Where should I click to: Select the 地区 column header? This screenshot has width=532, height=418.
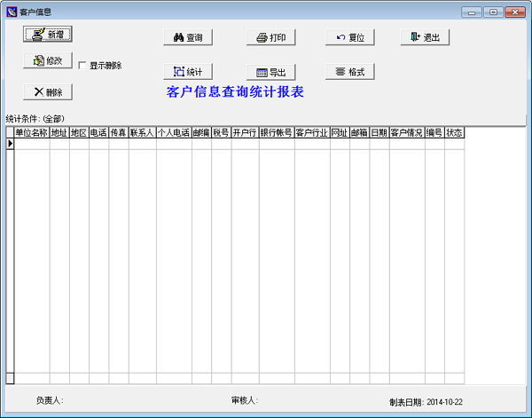79,132
